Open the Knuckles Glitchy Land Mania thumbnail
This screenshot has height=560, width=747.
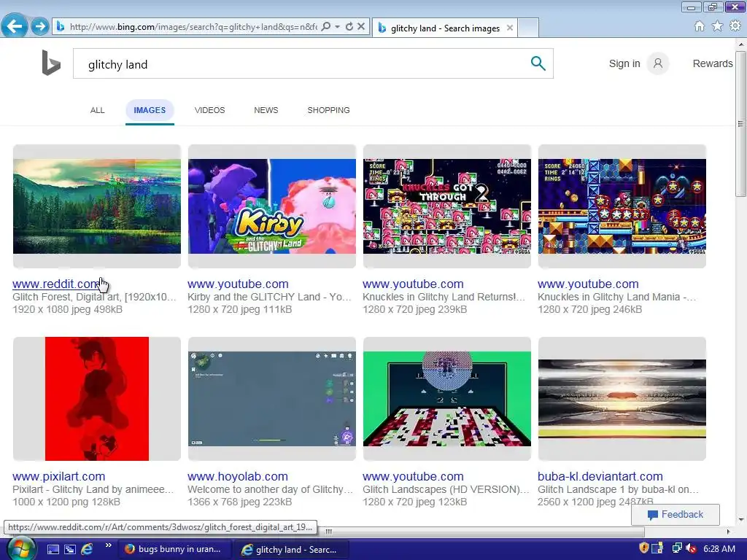tap(622, 206)
